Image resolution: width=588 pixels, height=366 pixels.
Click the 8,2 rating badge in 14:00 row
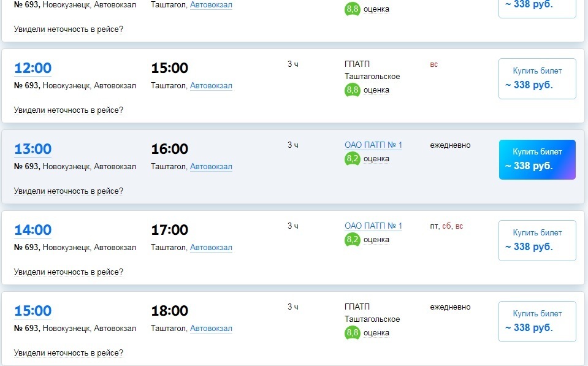353,240
